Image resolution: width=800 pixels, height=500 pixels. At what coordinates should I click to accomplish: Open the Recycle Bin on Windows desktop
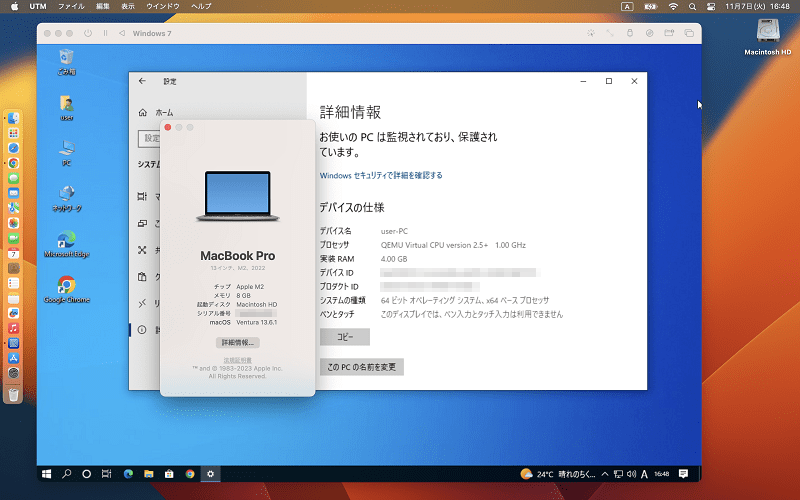tap(66, 62)
